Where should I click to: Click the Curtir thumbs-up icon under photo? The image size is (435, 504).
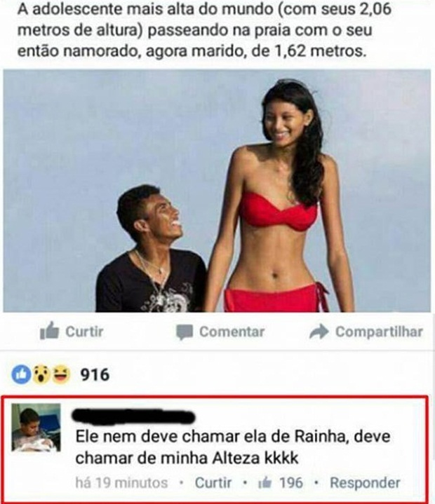(x=49, y=331)
